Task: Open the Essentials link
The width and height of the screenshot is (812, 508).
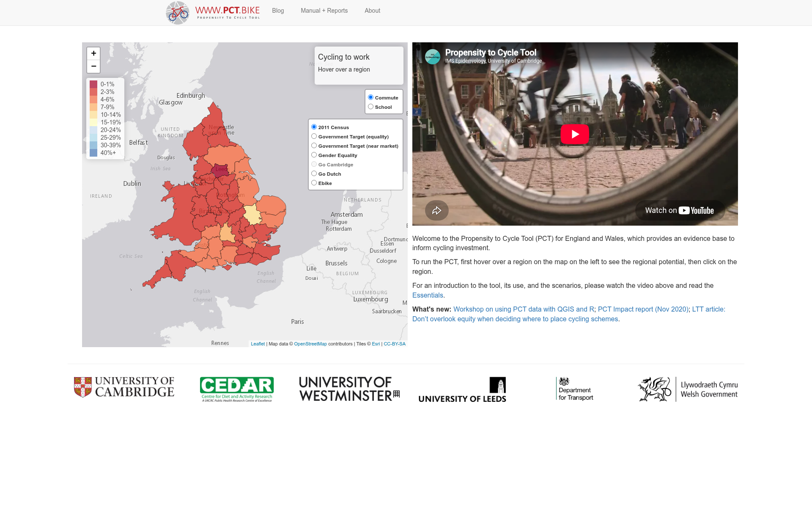Action: tap(428, 295)
